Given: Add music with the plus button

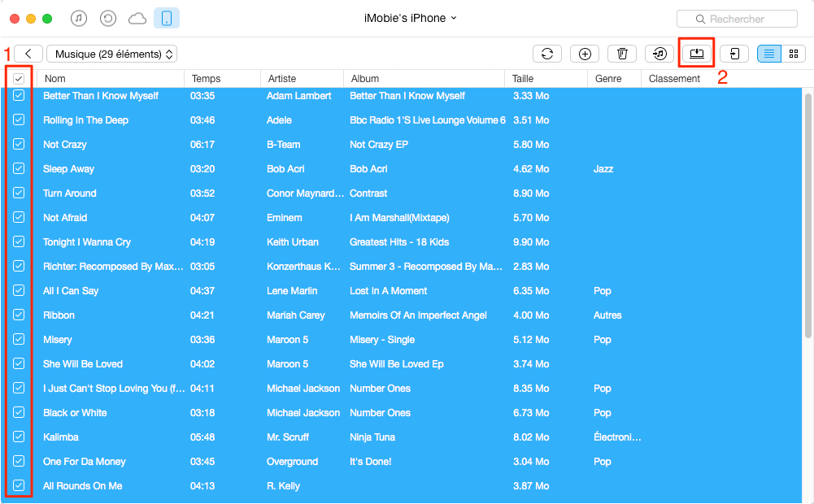Looking at the screenshot, I should click(x=585, y=54).
